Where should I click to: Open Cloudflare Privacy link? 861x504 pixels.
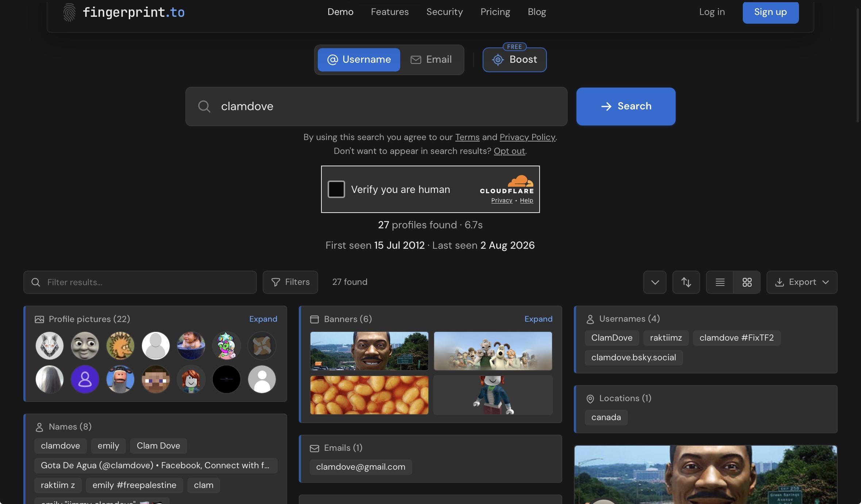pyautogui.click(x=502, y=200)
